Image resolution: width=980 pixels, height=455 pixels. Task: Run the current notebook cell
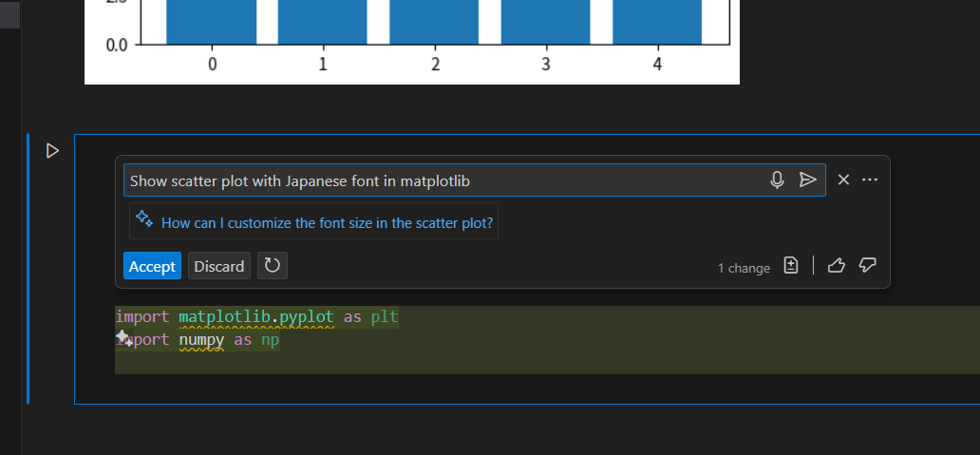click(53, 150)
